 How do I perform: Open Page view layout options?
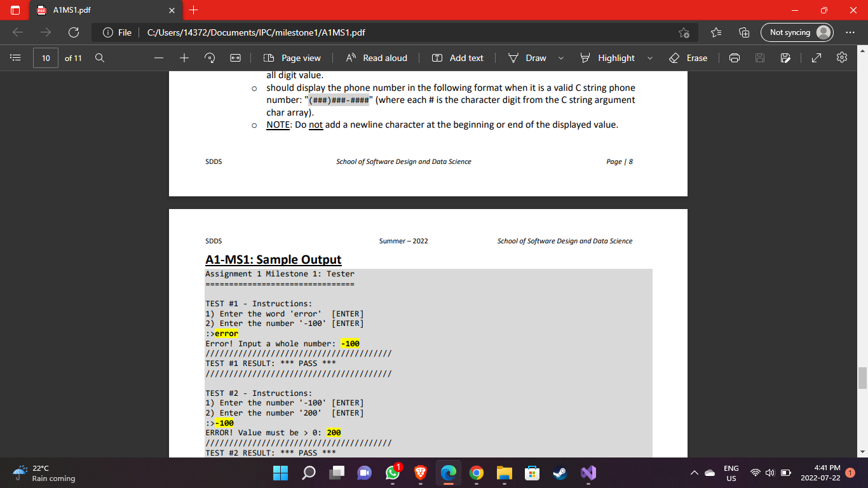pyautogui.click(x=291, y=58)
